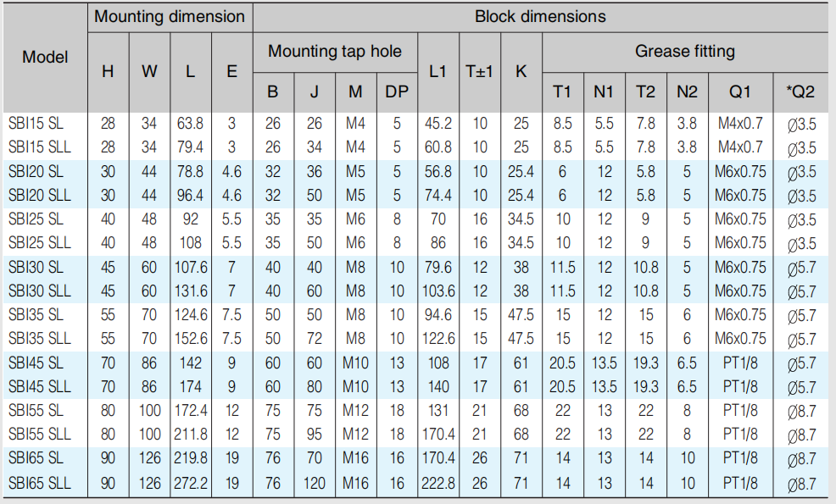Click the DP column header
This screenshot has height=504, width=836.
[396, 91]
